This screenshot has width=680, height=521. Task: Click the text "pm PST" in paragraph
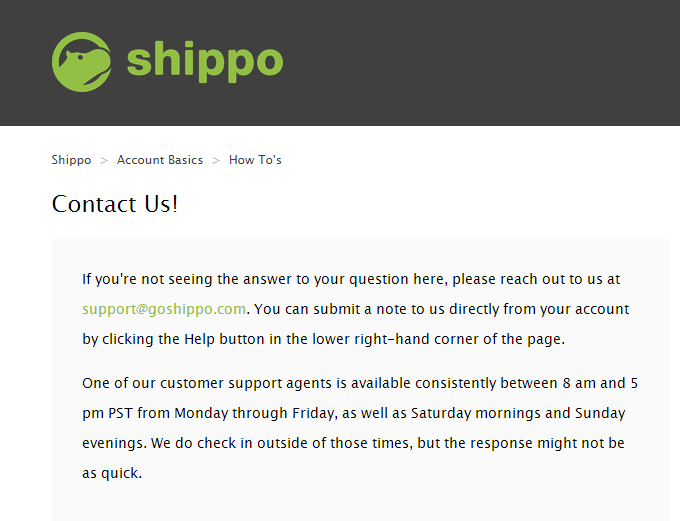pos(107,413)
